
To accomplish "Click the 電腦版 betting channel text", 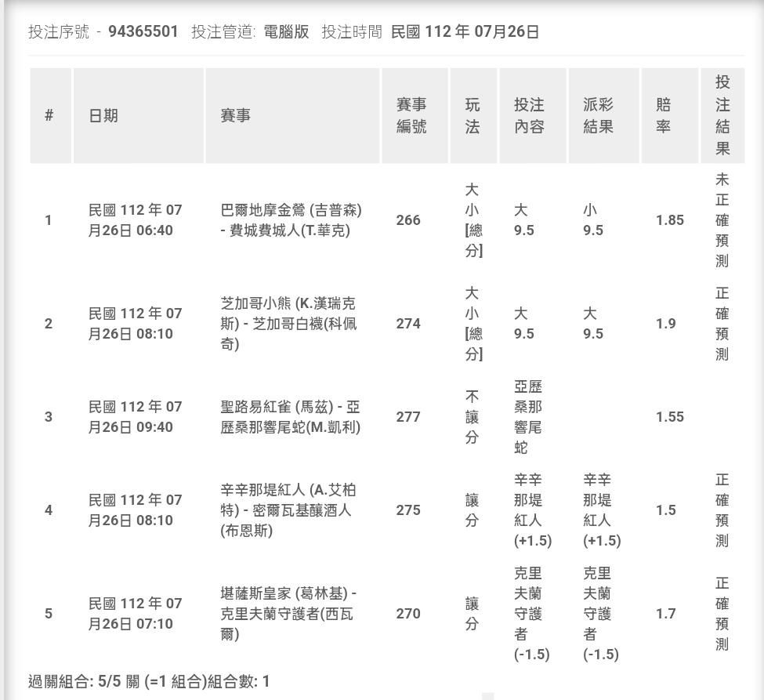I will point(286,32).
